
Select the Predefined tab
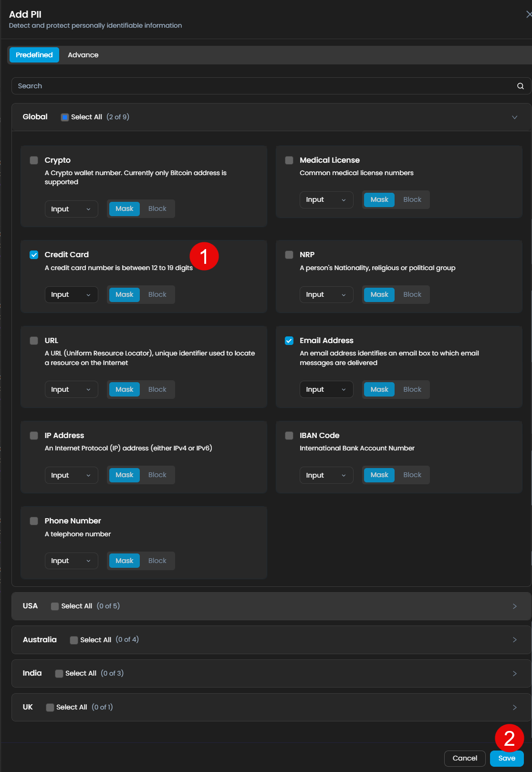coord(34,55)
